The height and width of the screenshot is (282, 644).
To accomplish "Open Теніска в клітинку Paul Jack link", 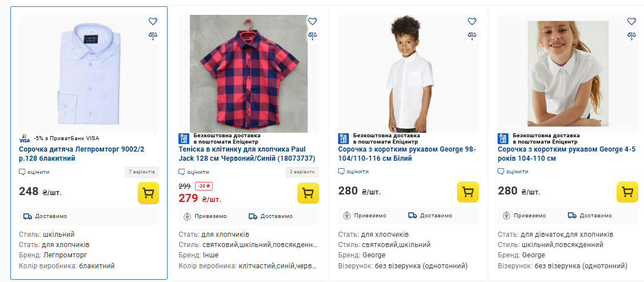I will point(247,153).
